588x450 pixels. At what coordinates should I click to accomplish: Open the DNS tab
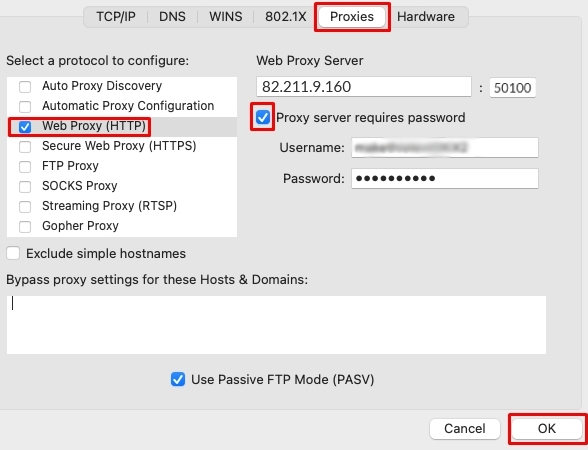[172, 17]
